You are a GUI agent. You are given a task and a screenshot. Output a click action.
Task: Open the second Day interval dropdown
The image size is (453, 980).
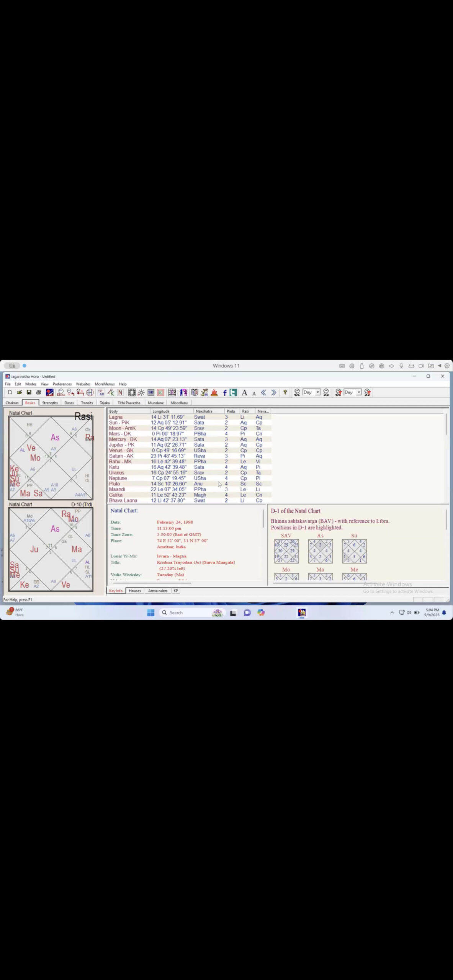pyautogui.click(x=359, y=392)
